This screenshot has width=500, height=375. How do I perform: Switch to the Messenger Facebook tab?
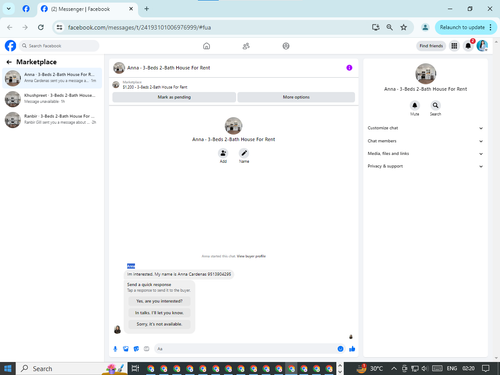[87, 9]
